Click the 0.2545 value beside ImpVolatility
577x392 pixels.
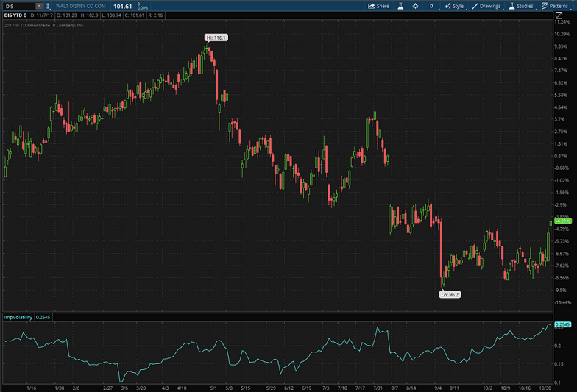click(43, 318)
